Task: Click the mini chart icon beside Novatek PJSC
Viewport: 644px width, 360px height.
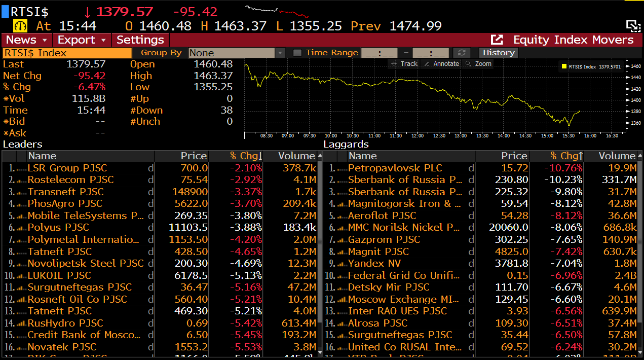Action: pyautogui.click(x=21, y=347)
